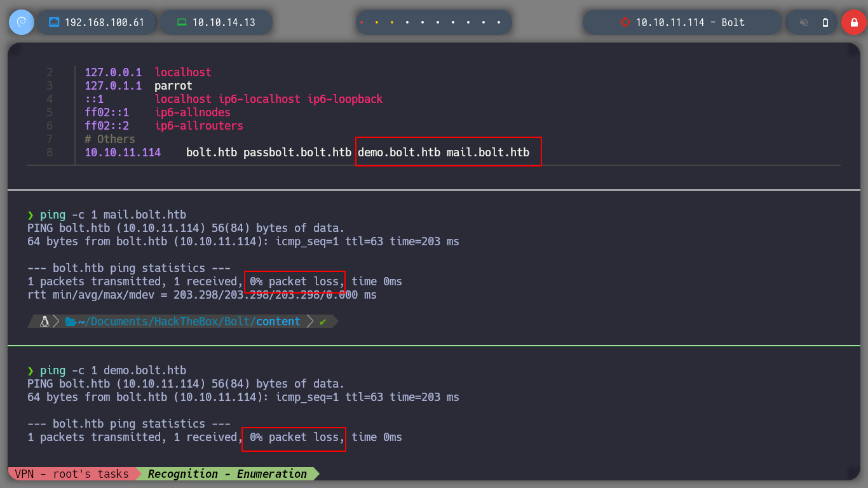The image size is (868, 488).
Task: Click 'ff02::1' address on line 5
Action: click(x=107, y=112)
